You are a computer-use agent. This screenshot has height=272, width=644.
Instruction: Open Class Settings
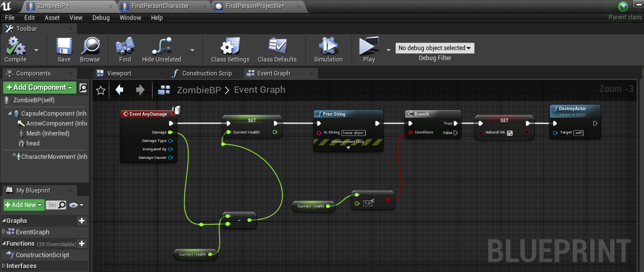tap(230, 50)
